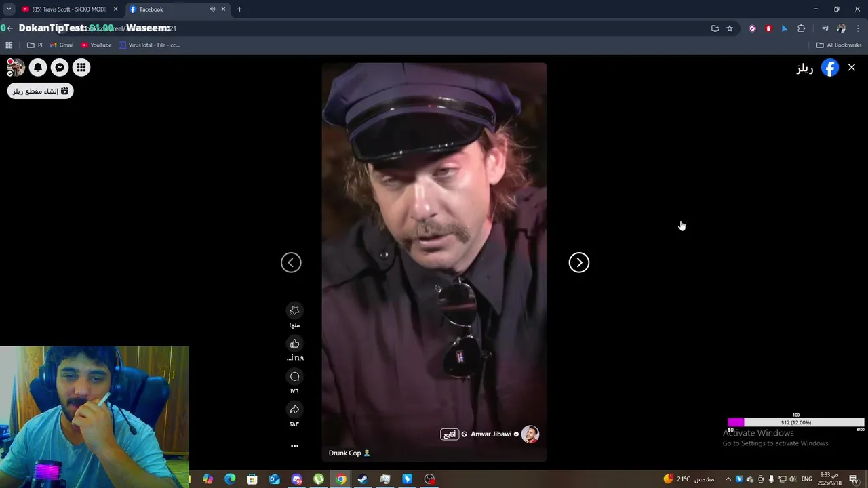Close the Facebook browser tab
This screenshot has height=488, width=868.
[223, 9]
